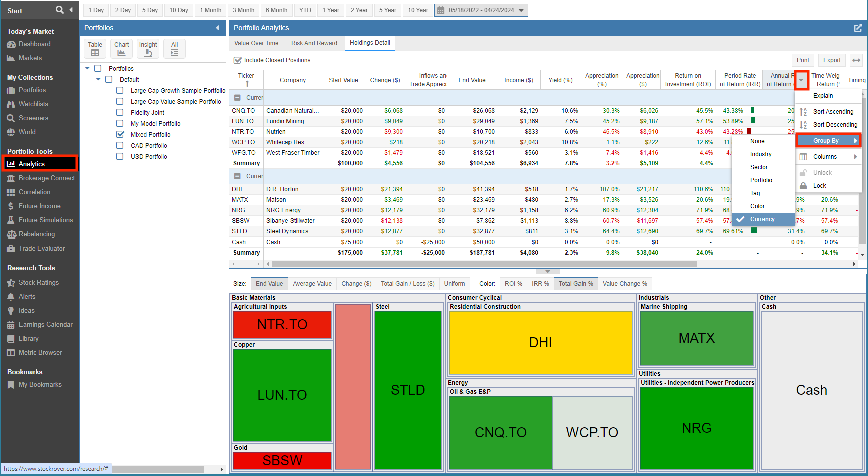Open Insight view in Portfolios panel
The width and height of the screenshot is (868, 476).
click(148, 49)
